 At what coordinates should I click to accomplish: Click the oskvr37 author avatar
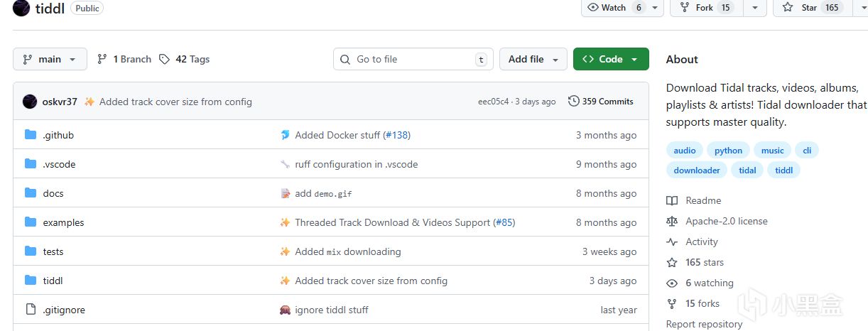[x=30, y=102]
